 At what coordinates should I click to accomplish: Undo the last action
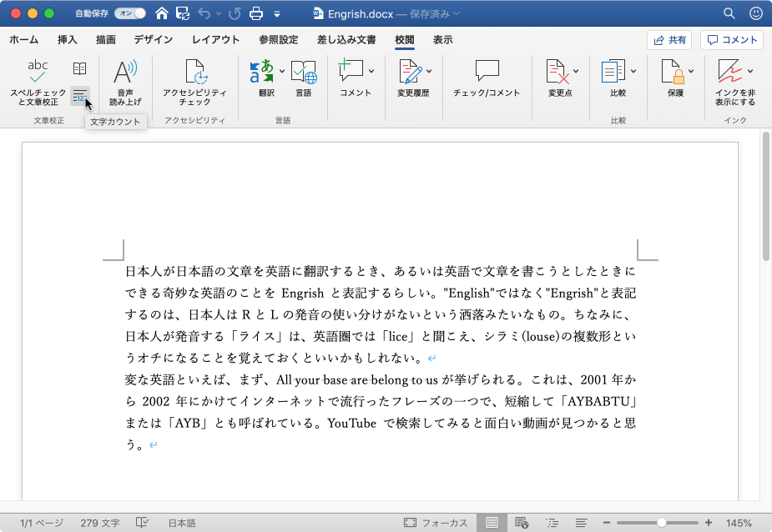pyautogui.click(x=204, y=14)
